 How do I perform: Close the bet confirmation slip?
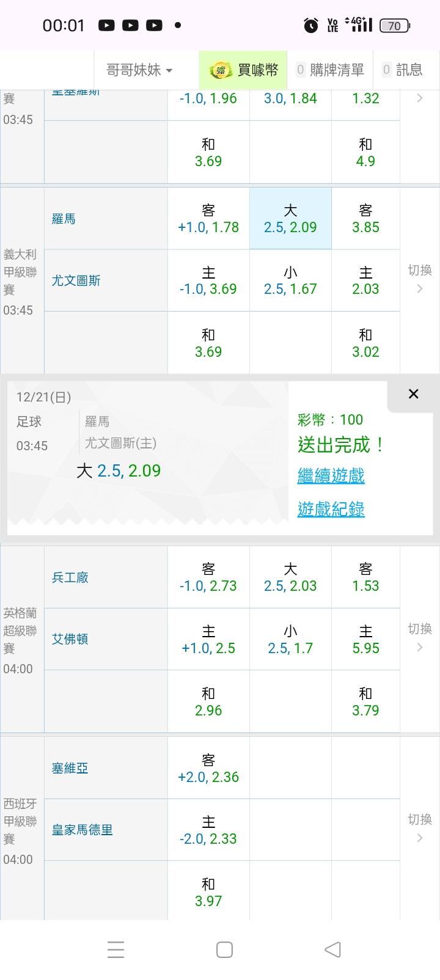pos(413,394)
